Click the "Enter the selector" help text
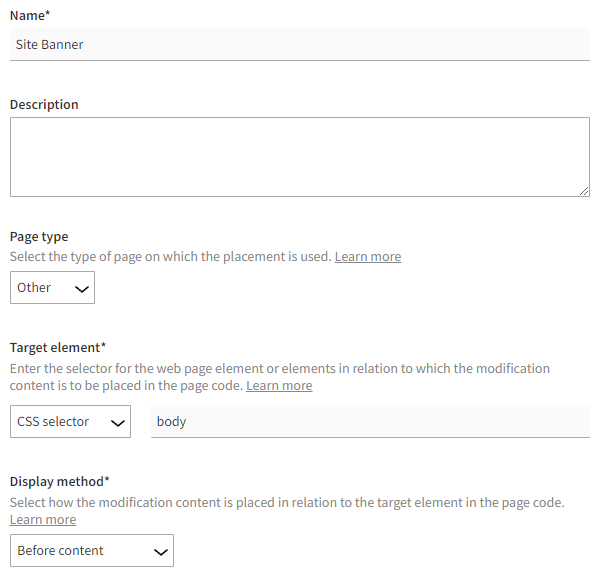Screen dimensions: 600x577 point(280,368)
